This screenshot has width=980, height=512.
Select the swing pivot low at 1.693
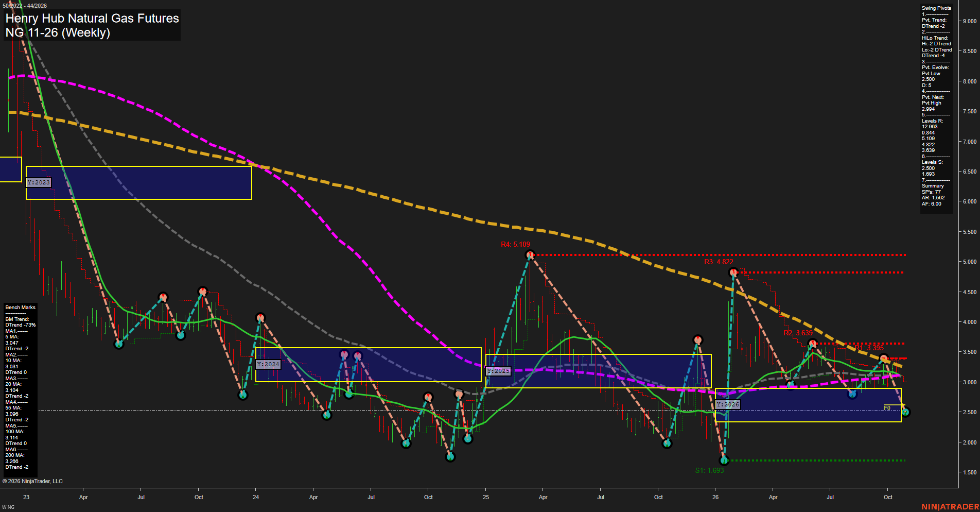[724, 460]
